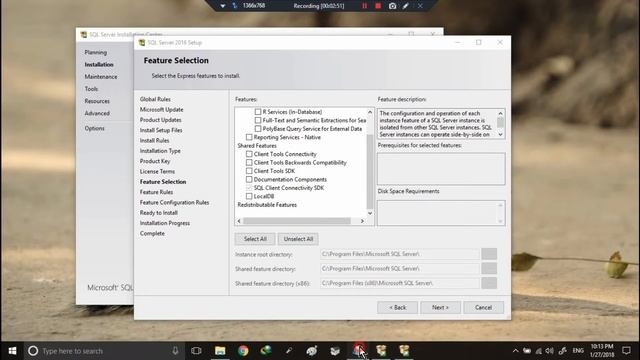Viewport: 640px width, 360px height.
Task: Open Installation in SQL Server Installation Center
Action: 99,64
